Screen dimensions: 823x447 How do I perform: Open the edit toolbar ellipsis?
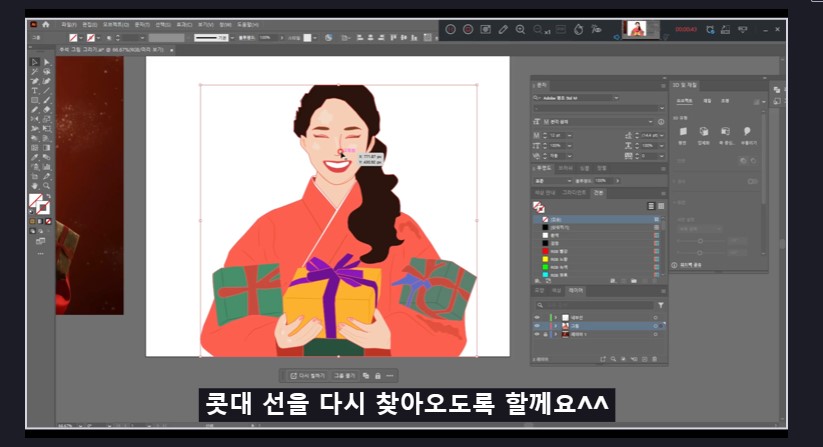click(40, 254)
